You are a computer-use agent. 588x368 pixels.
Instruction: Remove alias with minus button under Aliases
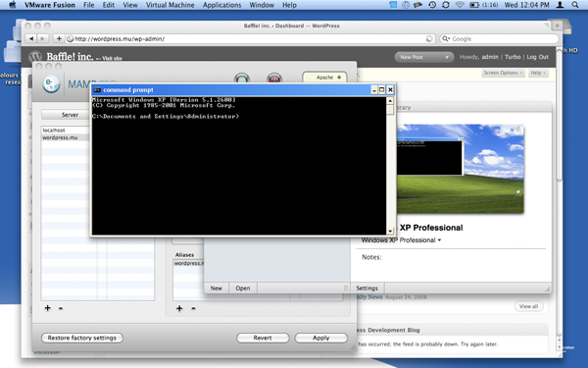193,309
